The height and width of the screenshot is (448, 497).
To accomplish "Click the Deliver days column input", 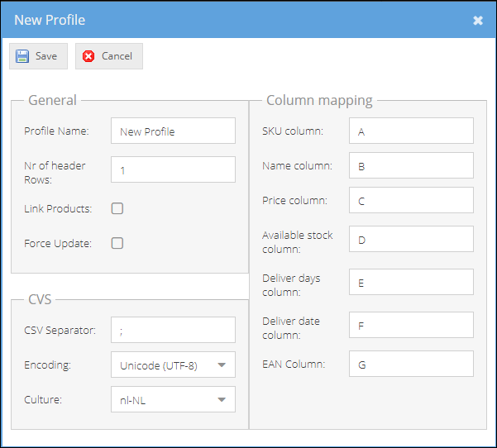I will pos(411,282).
